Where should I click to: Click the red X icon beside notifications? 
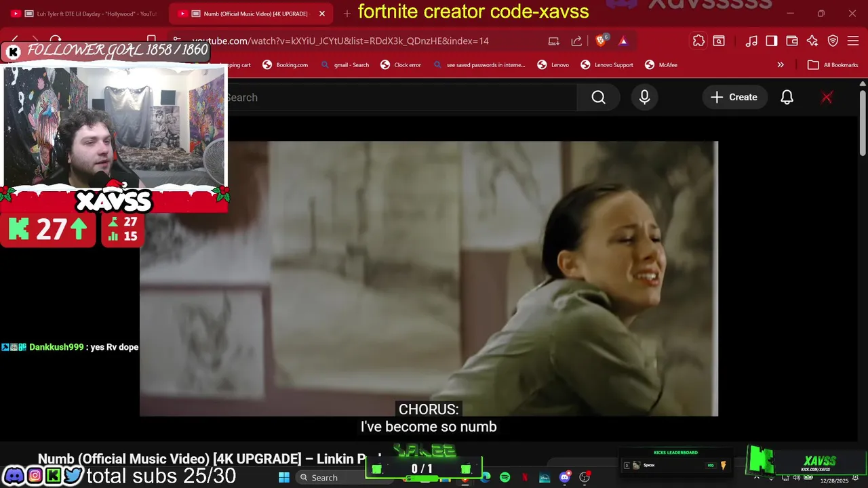click(827, 98)
